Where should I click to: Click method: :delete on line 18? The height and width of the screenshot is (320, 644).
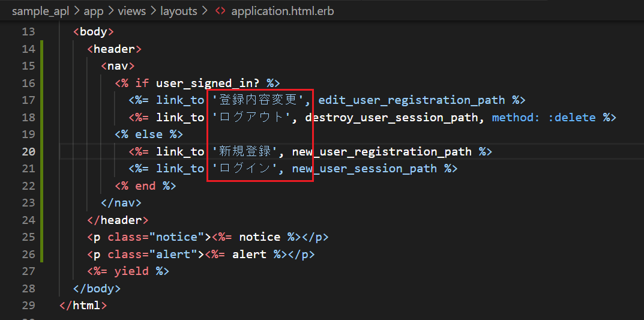pos(544,118)
